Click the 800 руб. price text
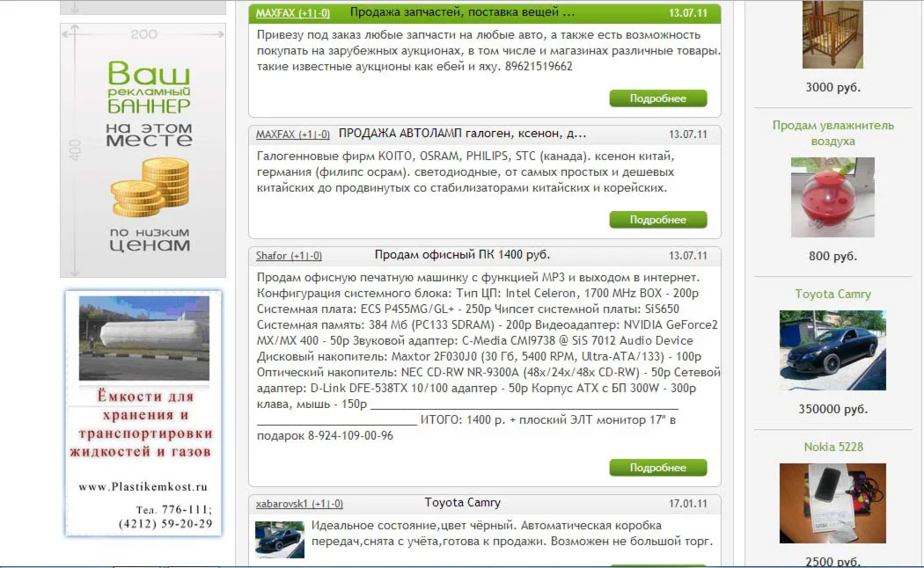Viewport: 924px width, 568px height. 832,256
